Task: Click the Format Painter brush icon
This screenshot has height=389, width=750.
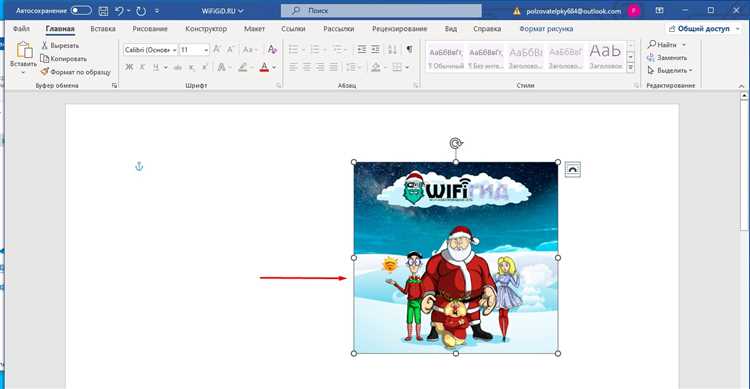Action: [44, 72]
